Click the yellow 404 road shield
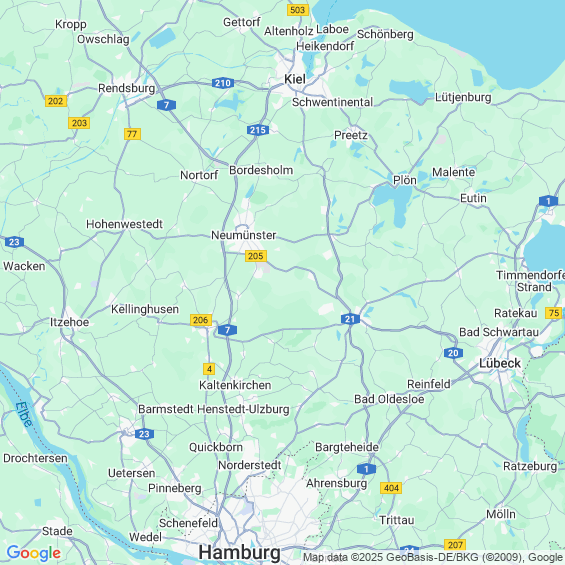The width and height of the screenshot is (565, 565). 391,488
